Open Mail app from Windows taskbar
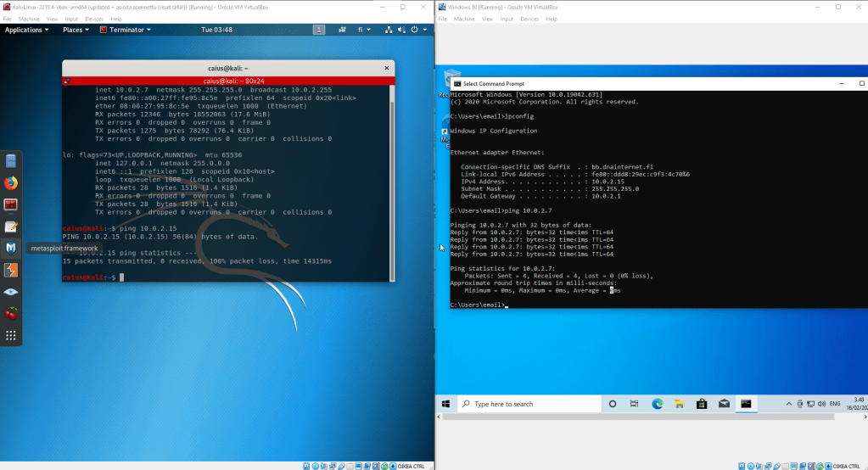The height and width of the screenshot is (470, 868). point(724,405)
